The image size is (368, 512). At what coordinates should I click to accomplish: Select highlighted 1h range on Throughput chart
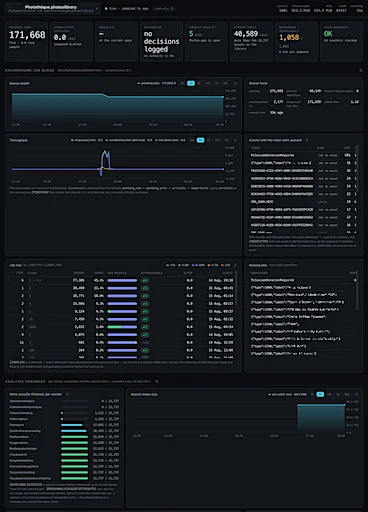[200, 140]
